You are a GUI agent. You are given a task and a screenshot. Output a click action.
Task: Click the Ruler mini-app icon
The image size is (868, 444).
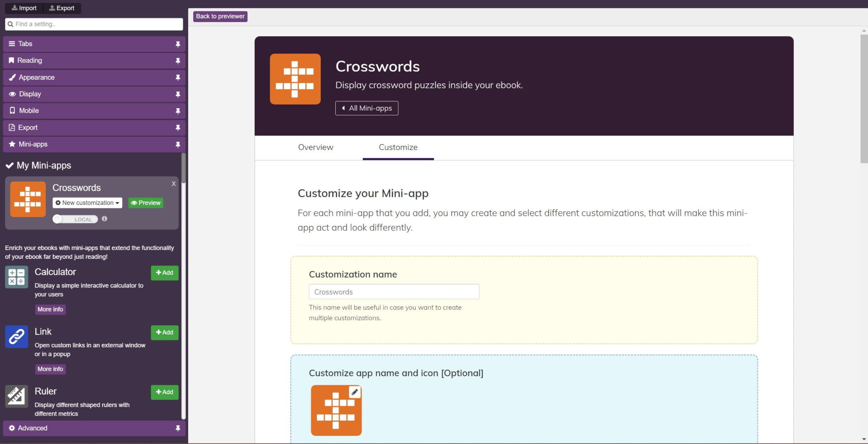click(16, 396)
